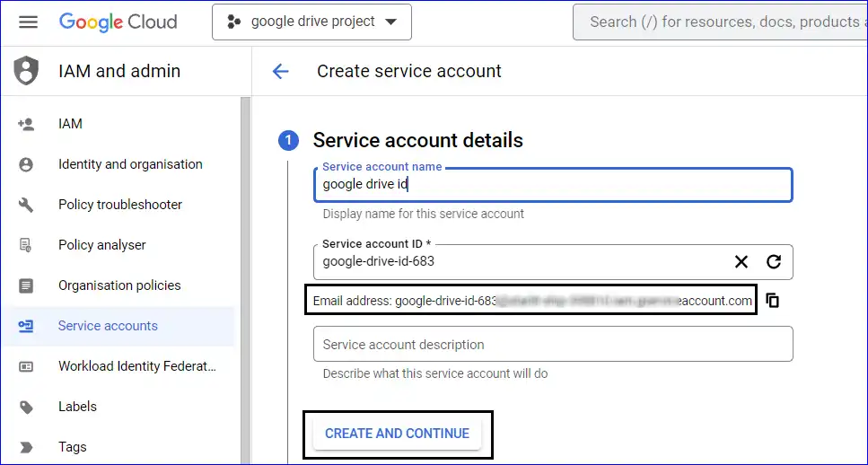The image size is (868, 465).
Task: Click the Service account description field
Action: click(553, 345)
